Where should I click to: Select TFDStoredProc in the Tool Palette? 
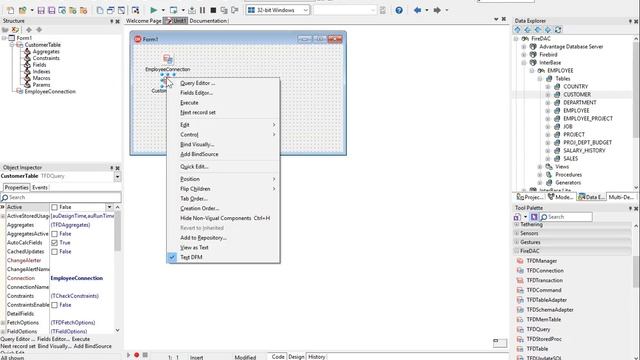(x=544, y=339)
